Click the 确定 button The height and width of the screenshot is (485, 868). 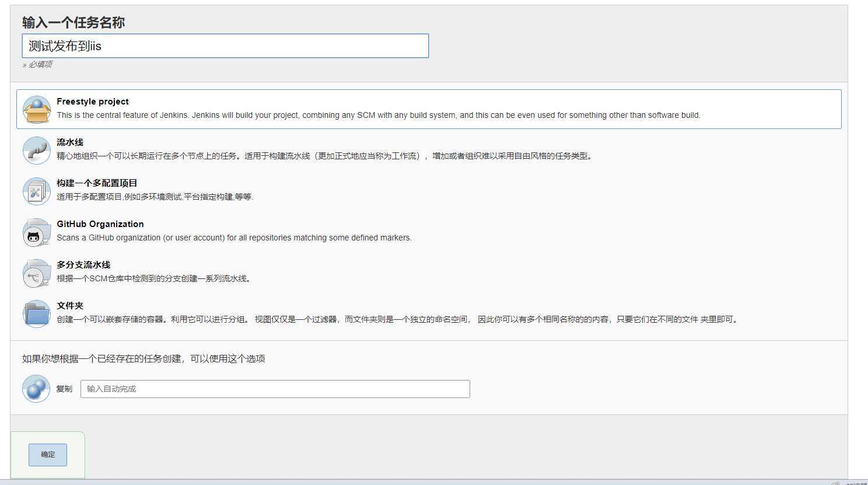(x=48, y=455)
